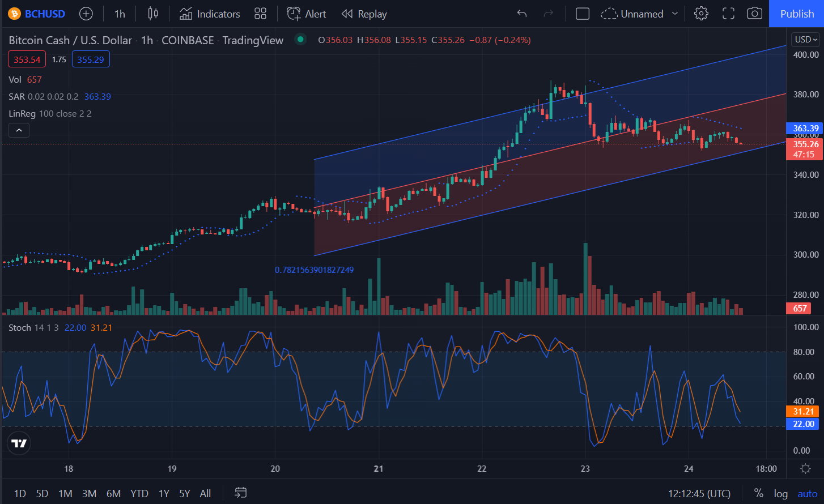Select the LinReg indicator legend

pos(50,114)
